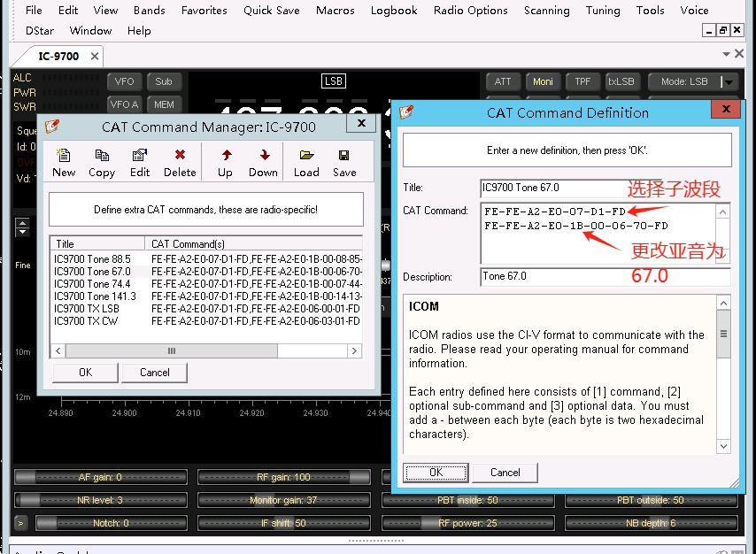Open the Radio Options menu

(471, 10)
